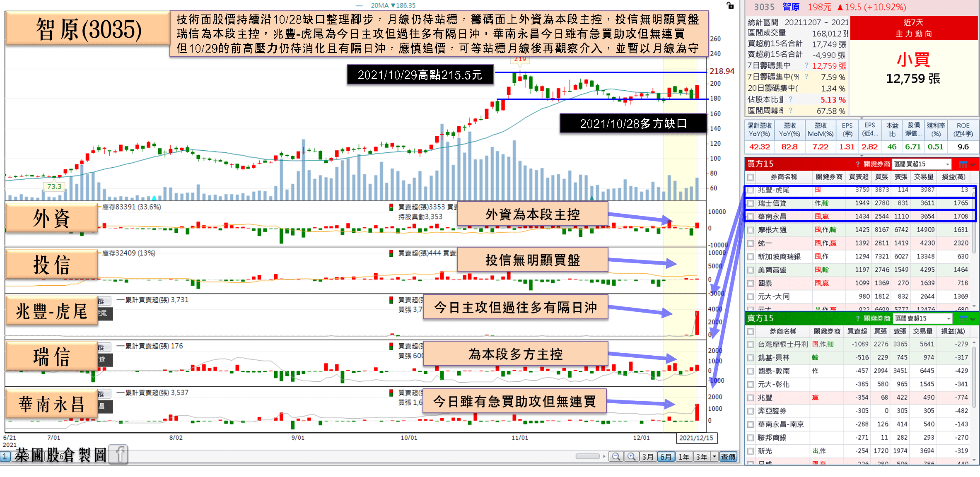Click 聯邦商銀 broker name in sellers list

pos(772,438)
